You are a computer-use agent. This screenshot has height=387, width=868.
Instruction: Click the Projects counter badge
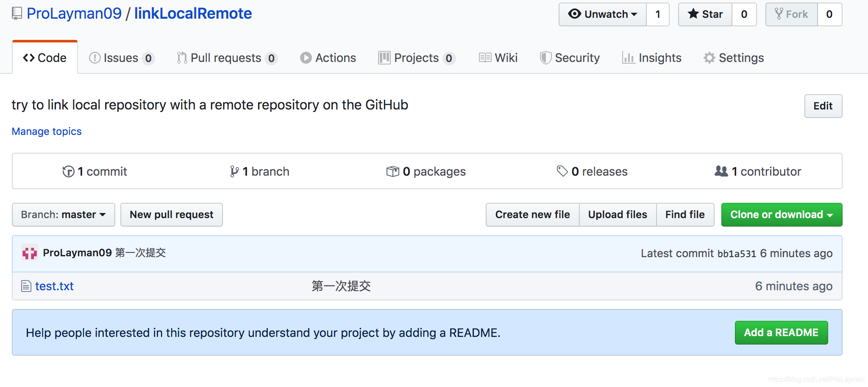coord(449,58)
